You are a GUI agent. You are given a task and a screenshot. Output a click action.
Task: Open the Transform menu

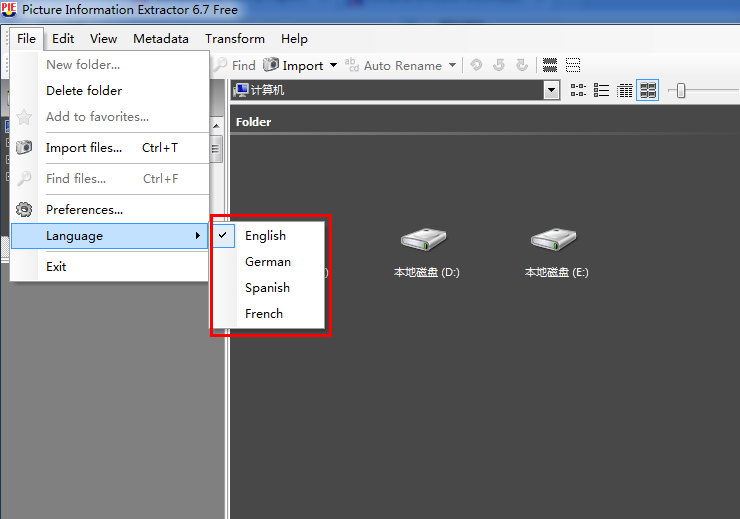pyautogui.click(x=235, y=39)
